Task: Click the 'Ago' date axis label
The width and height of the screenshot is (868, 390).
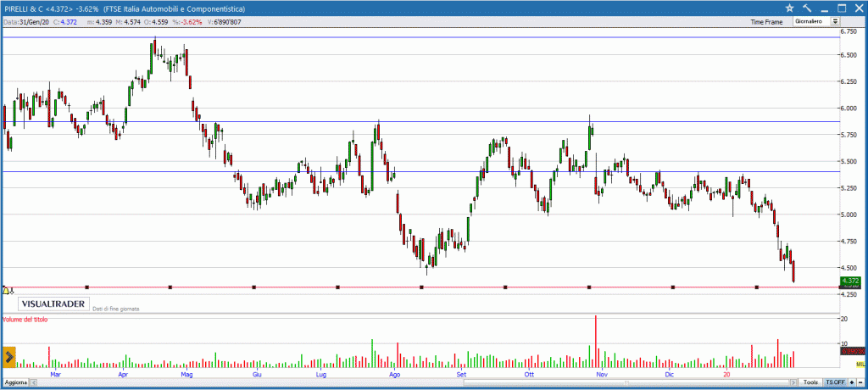Action: point(394,375)
